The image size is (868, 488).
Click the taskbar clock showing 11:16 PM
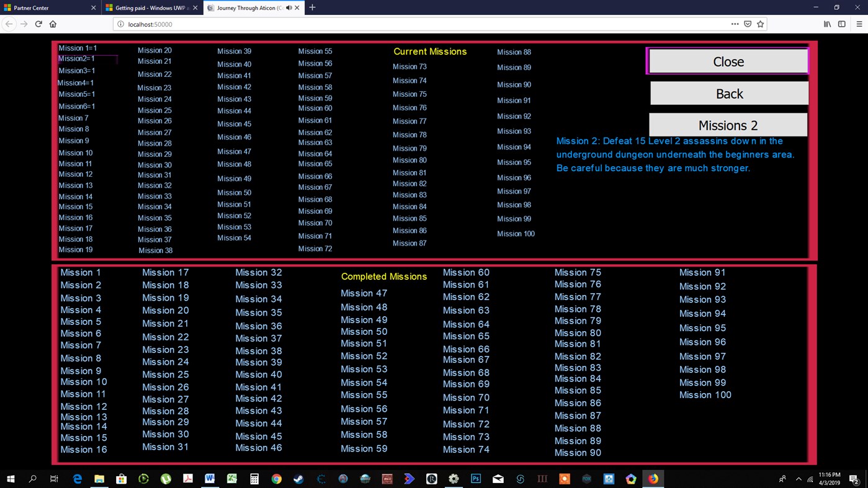point(829,479)
